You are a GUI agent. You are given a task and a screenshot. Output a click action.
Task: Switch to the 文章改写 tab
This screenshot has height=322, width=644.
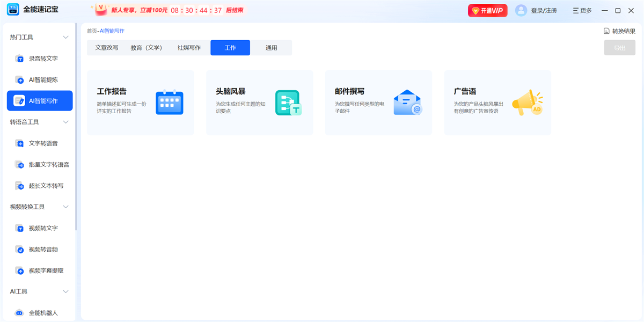tap(107, 48)
